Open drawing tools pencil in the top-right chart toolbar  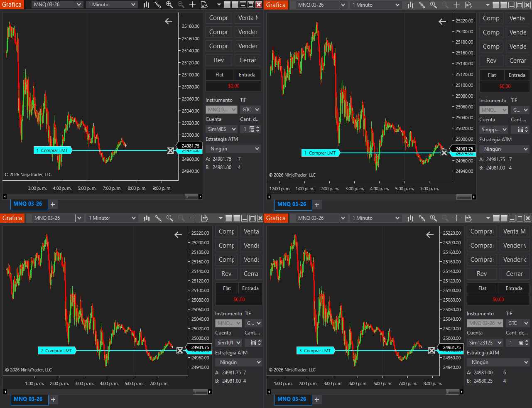point(422,5)
